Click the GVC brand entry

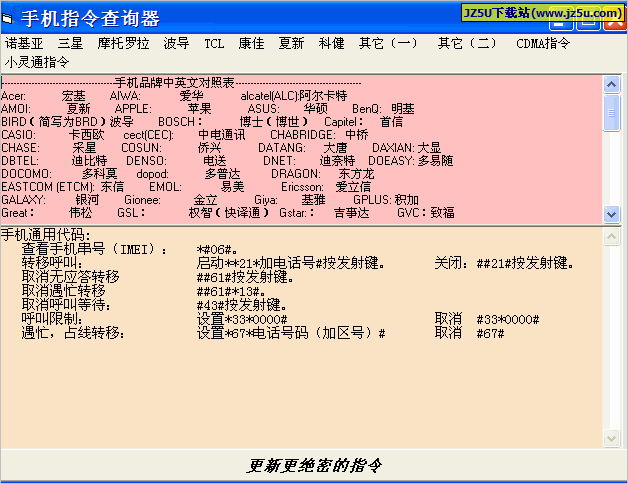(x=426, y=213)
